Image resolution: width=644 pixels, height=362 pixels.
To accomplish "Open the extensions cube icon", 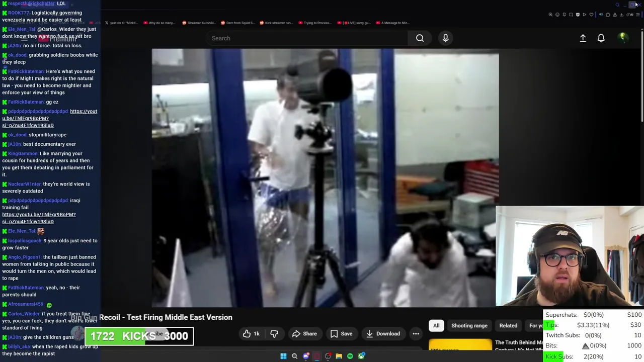I will click(608, 15).
